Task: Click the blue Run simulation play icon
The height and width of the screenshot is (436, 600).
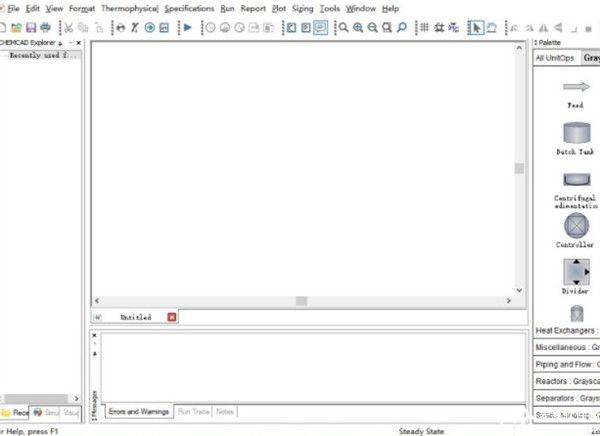Action: [x=187, y=27]
